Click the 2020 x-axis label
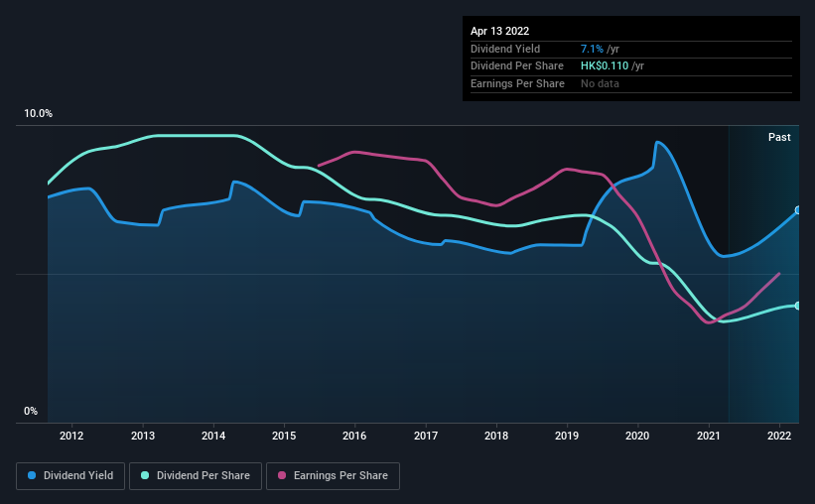Screen dimensions: 815x504 tap(637, 436)
